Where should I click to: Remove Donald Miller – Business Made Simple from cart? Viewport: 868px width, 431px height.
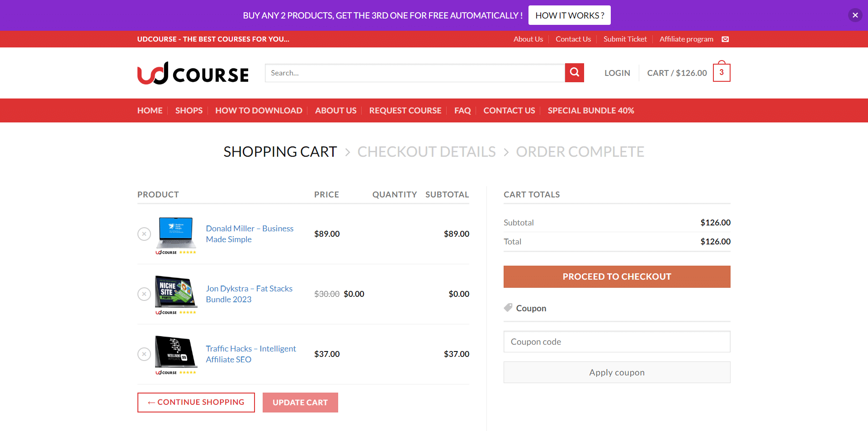144,234
